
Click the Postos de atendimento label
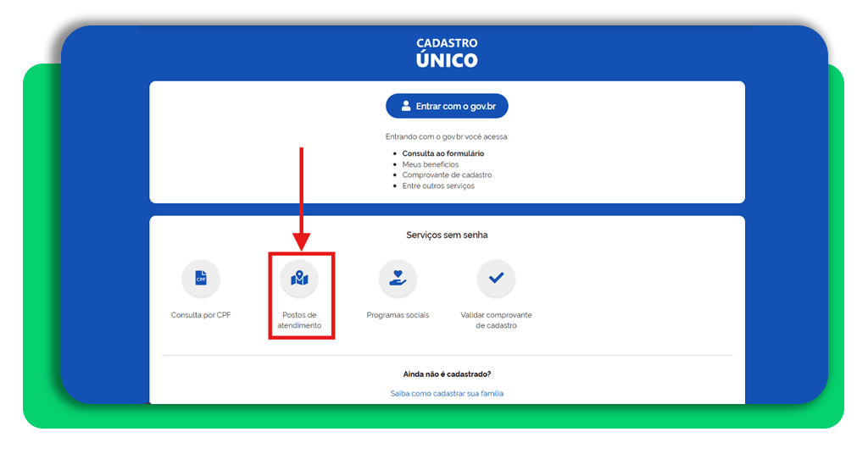[x=299, y=320]
